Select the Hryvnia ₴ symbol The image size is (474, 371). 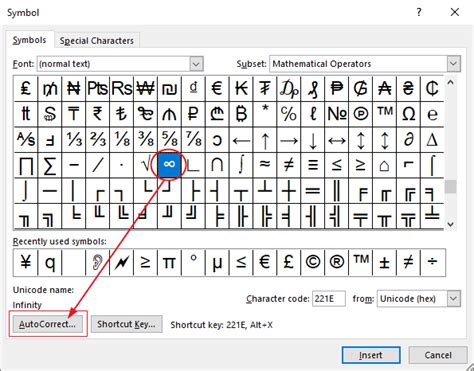(409, 89)
